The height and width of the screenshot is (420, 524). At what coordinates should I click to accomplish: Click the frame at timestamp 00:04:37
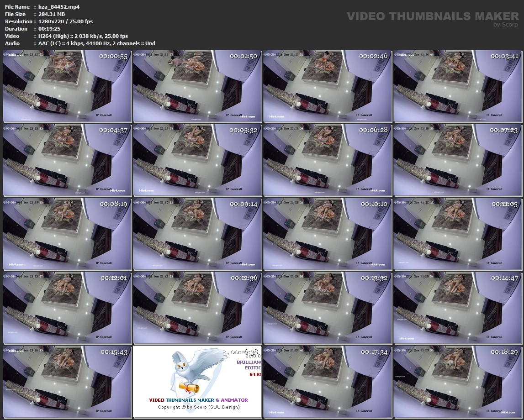click(x=67, y=160)
